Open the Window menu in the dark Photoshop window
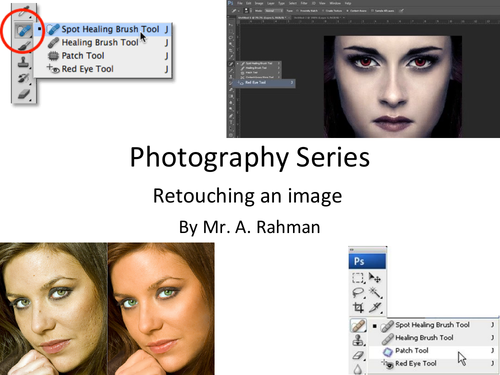500x375 pixels. 335,3
